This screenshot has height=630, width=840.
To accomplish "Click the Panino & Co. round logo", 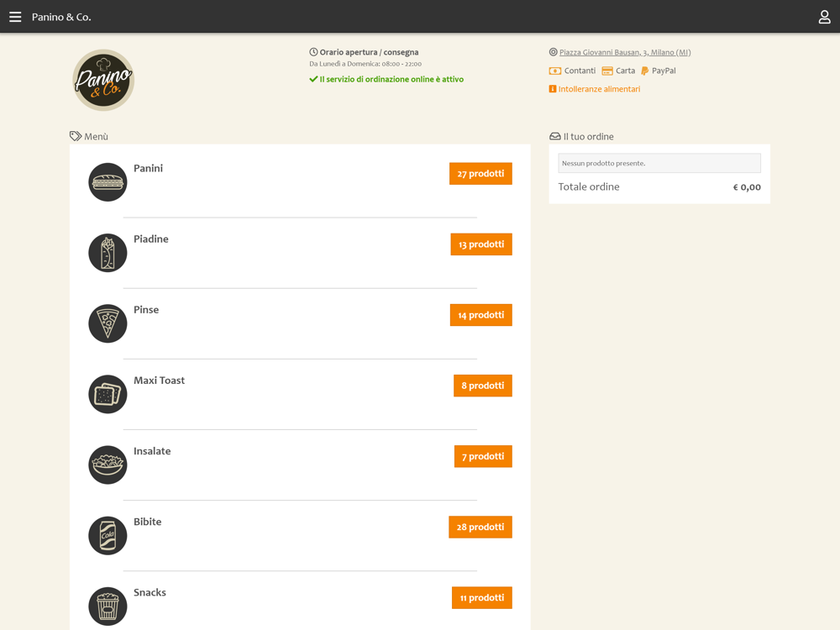I will (103, 81).
